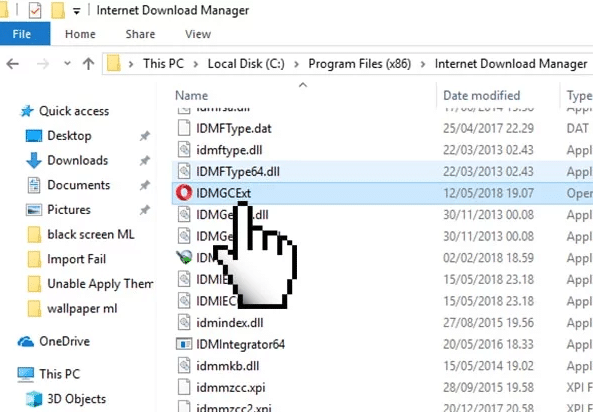Viewport: 593px width, 412px height.
Task: Switch to the View ribbon tab
Action: [198, 34]
